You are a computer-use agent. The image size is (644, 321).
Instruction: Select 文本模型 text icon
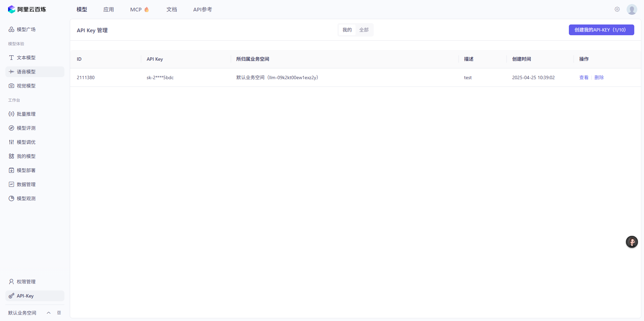[x=11, y=58]
